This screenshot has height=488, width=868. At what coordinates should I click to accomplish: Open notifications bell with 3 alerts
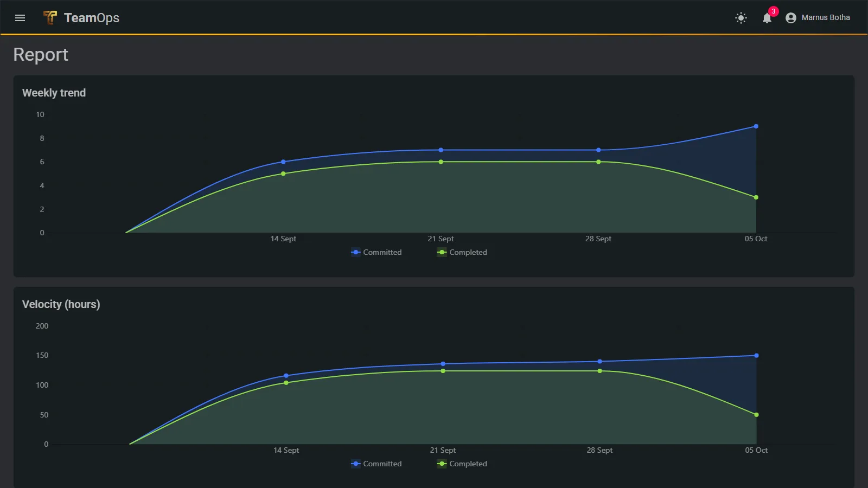[767, 18]
